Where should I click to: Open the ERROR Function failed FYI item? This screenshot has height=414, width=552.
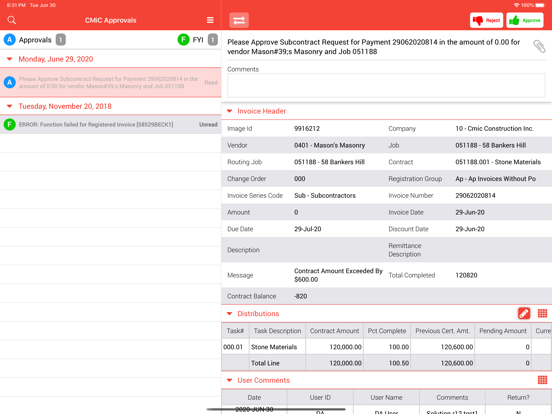point(111,125)
